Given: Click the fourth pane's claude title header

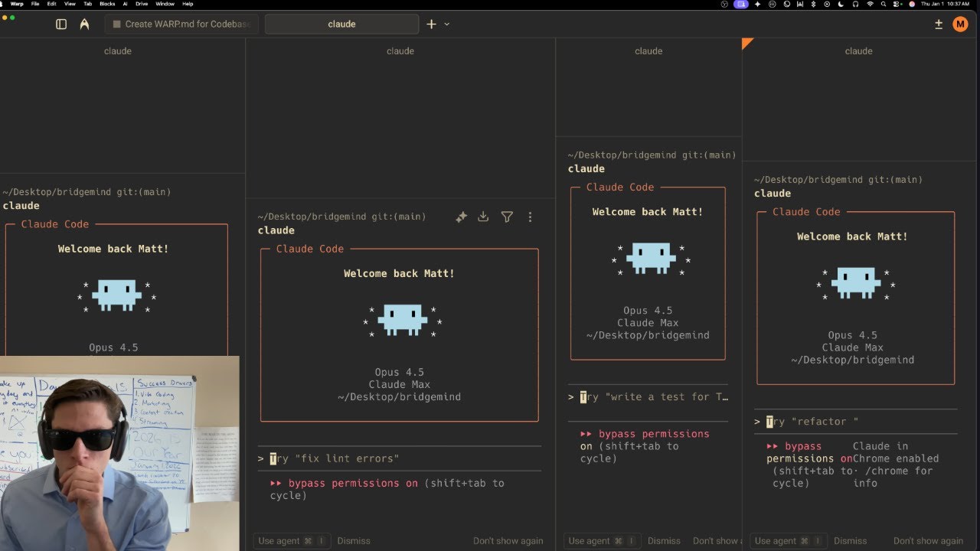Looking at the screenshot, I should click(858, 51).
